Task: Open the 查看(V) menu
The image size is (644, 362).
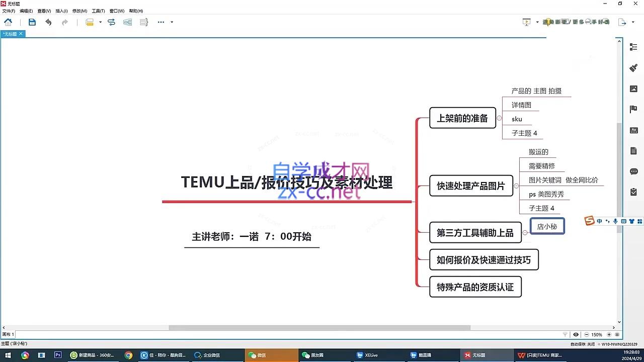Action: (44, 11)
